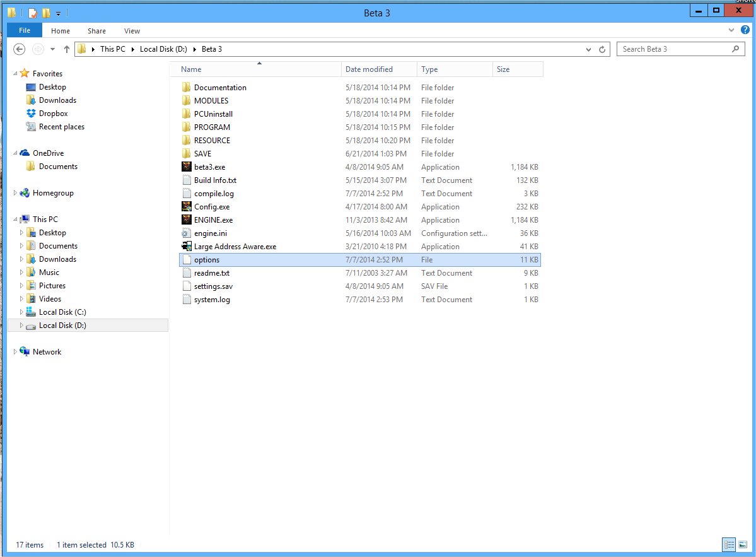This screenshot has width=756, height=557.
Task: Open recent locations dropdown arrow
Action: (x=52, y=49)
